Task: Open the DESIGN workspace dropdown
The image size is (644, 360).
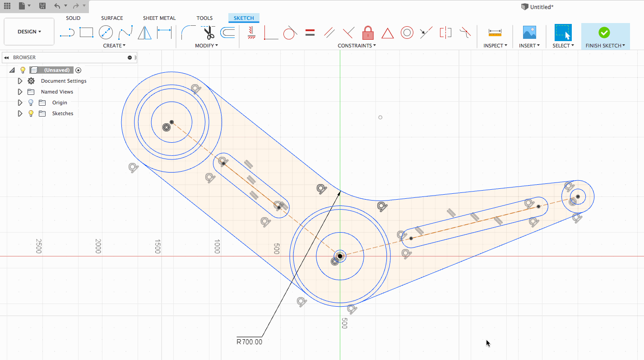Action: [29, 32]
